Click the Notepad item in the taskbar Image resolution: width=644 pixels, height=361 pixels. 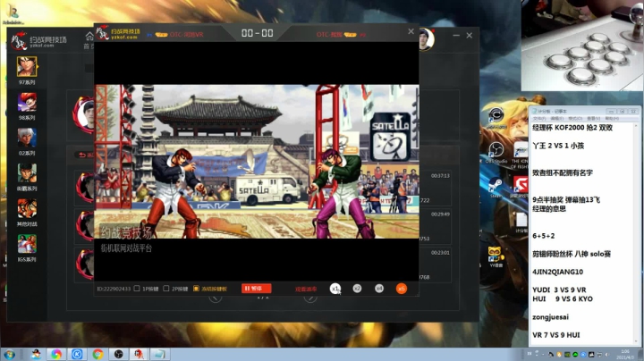[x=160, y=354]
